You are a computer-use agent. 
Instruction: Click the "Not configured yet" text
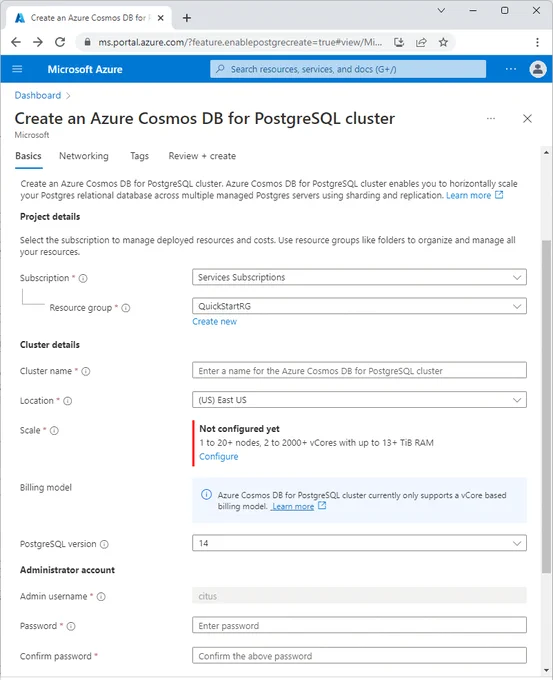pyautogui.click(x=239, y=429)
